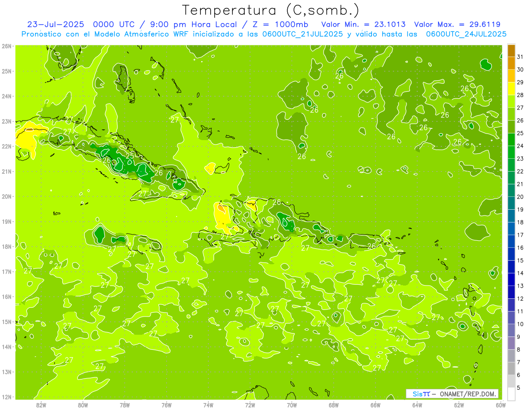Image resolution: width=532 pixels, height=411 pixels.
Task: Click the colorbar value "17"
Action: coord(520,235)
